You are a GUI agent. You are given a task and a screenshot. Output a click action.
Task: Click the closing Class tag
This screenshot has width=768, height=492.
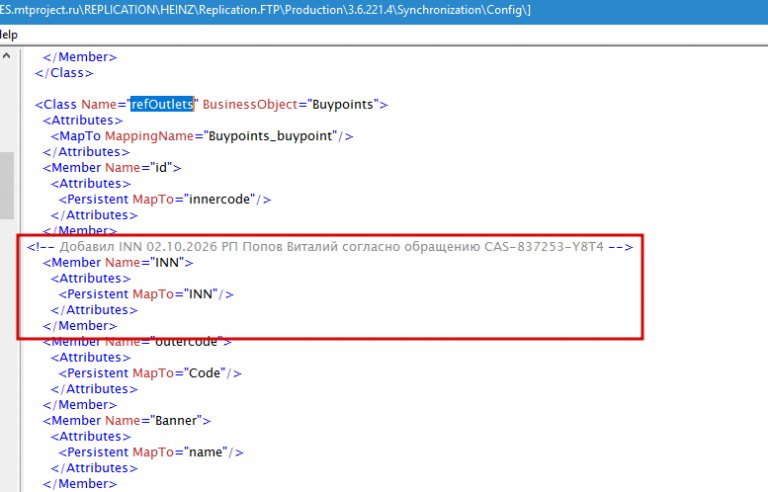coord(64,73)
